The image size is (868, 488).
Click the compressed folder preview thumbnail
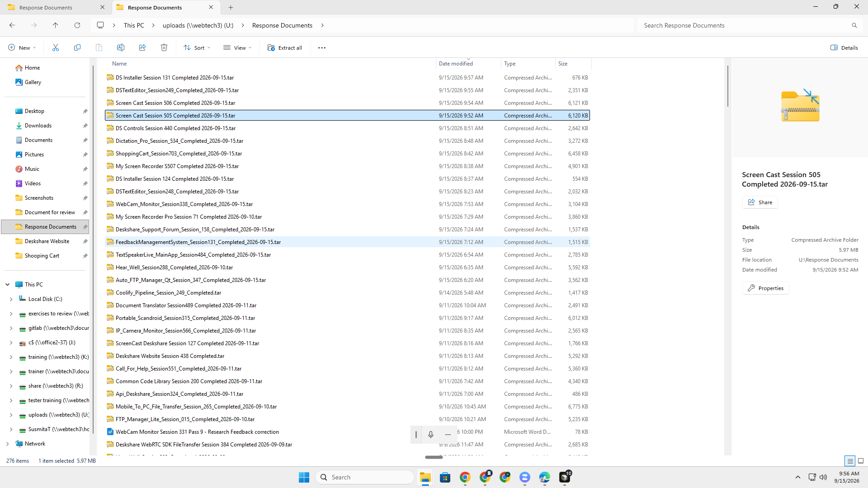[x=800, y=105]
